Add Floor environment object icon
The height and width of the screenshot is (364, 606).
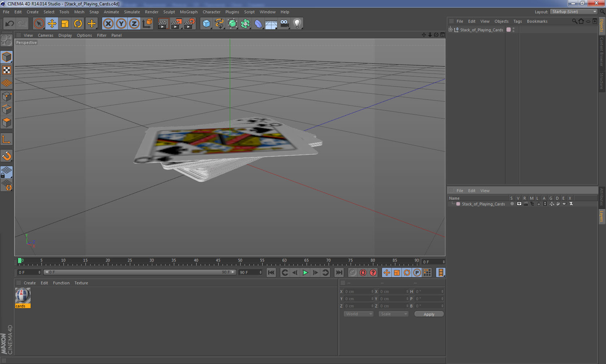(271, 24)
